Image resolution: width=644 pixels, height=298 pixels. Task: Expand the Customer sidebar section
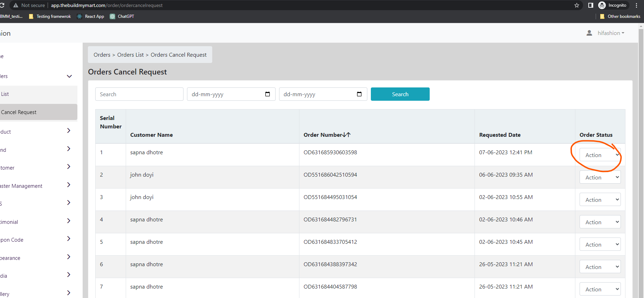(69, 166)
